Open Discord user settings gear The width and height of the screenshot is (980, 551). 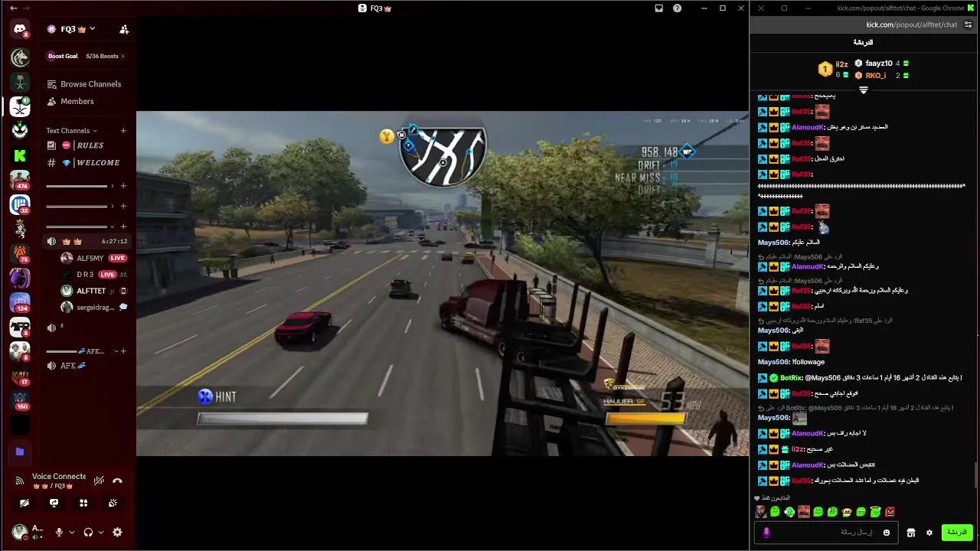[117, 532]
